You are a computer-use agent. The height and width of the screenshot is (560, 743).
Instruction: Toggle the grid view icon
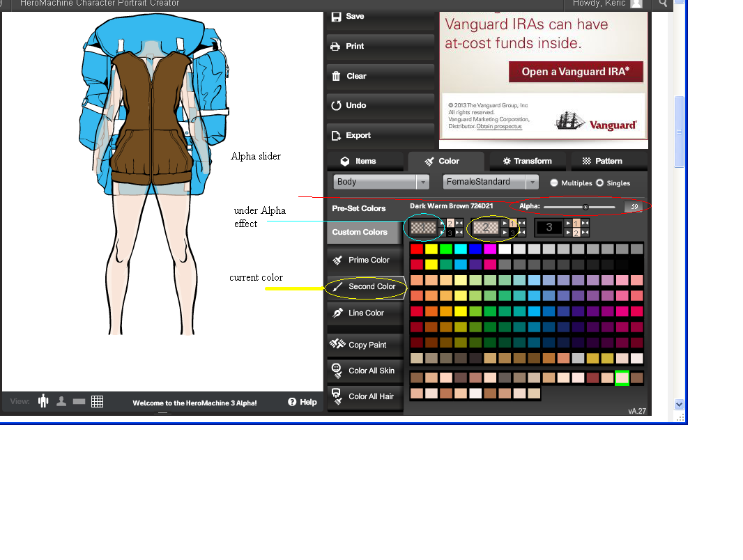tap(98, 401)
